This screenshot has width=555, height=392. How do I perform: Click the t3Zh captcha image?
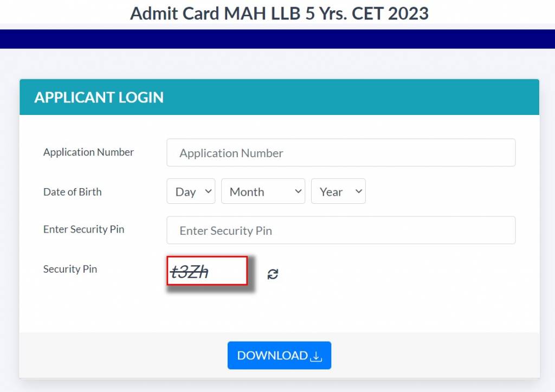pyautogui.click(x=207, y=271)
